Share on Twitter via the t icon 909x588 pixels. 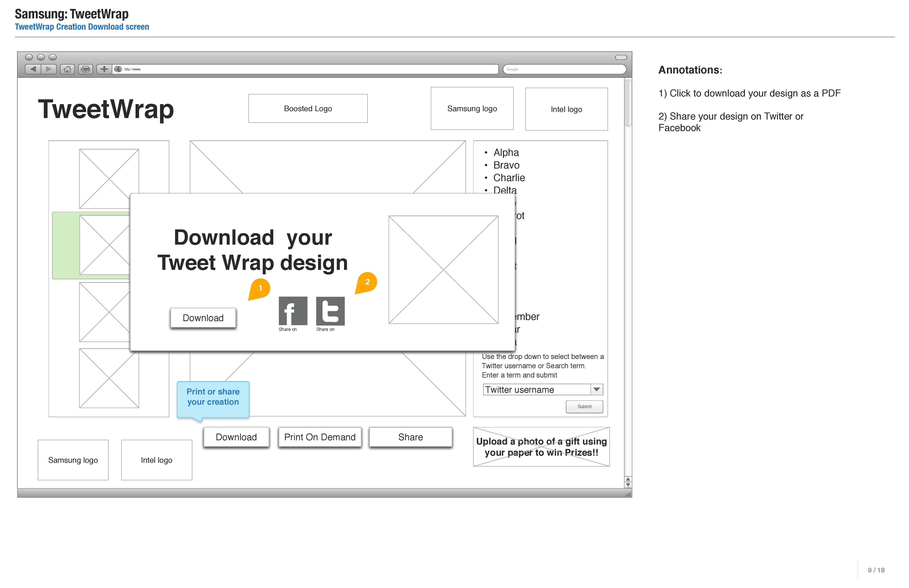tap(330, 311)
